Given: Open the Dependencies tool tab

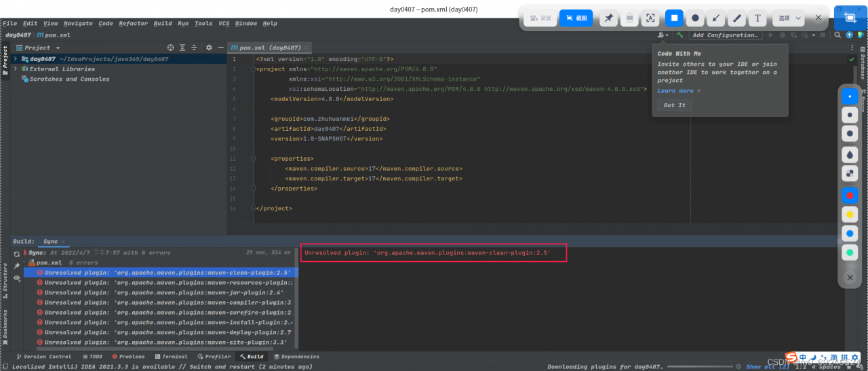Looking at the screenshot, I should (x=296, y=357).
